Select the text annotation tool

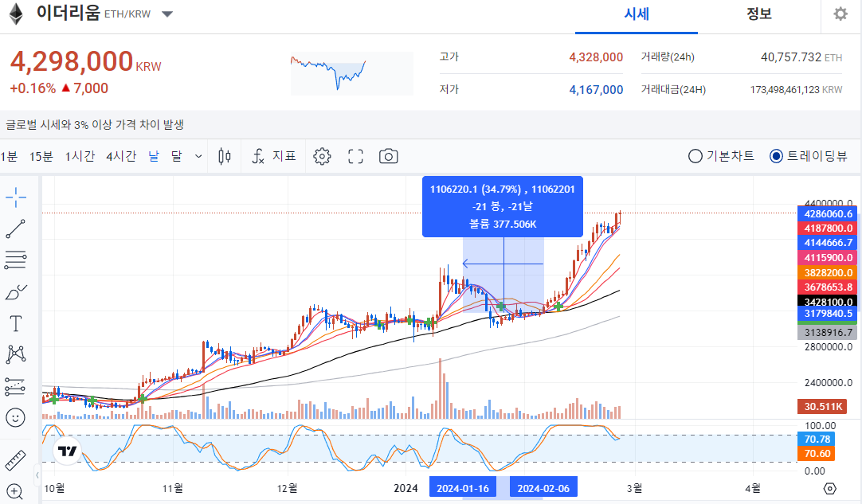point(16,324)
